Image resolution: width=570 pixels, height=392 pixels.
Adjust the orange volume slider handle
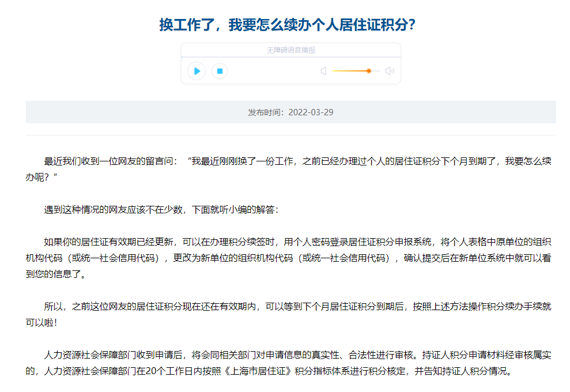click(369, 71)
